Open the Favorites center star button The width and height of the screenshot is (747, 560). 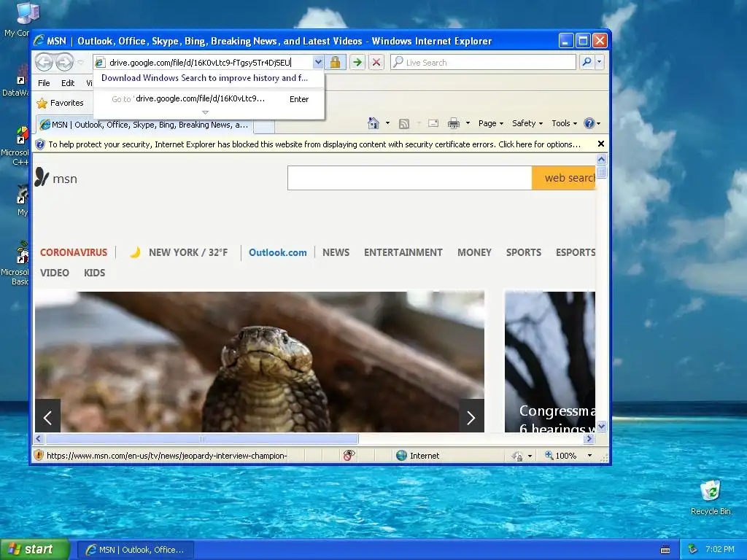60,103
